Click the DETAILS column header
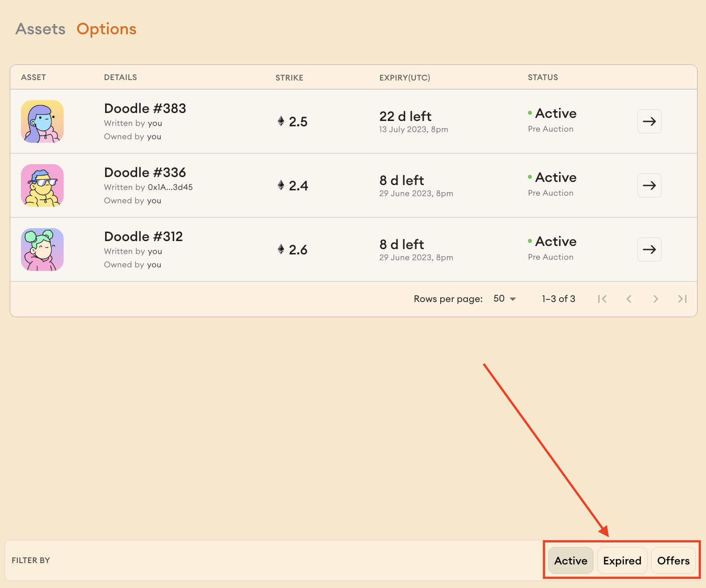 coord(121,77)
